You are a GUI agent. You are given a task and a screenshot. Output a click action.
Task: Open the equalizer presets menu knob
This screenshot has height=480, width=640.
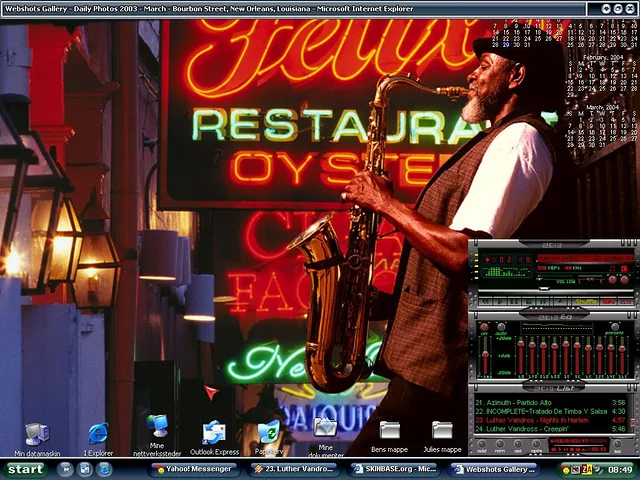(615, 327)
